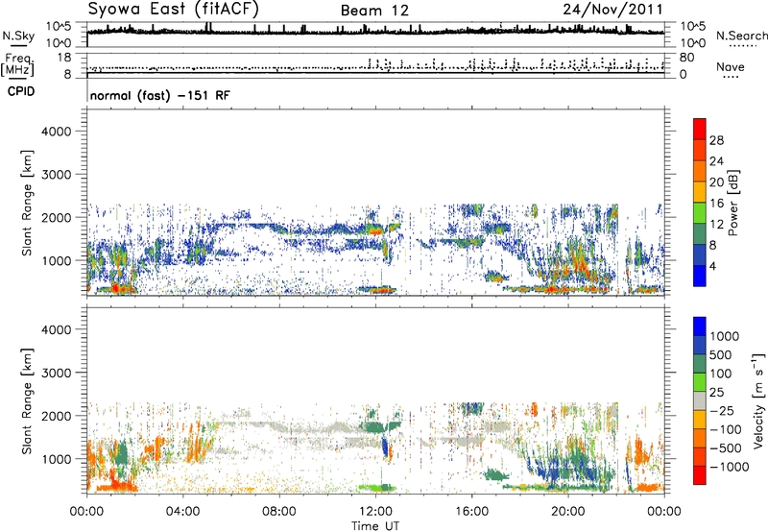The width and height of the screenshot is (768, 532).
Task: Click the strong power echo near 01:00 UT at low range
Action: coord(116,288)
